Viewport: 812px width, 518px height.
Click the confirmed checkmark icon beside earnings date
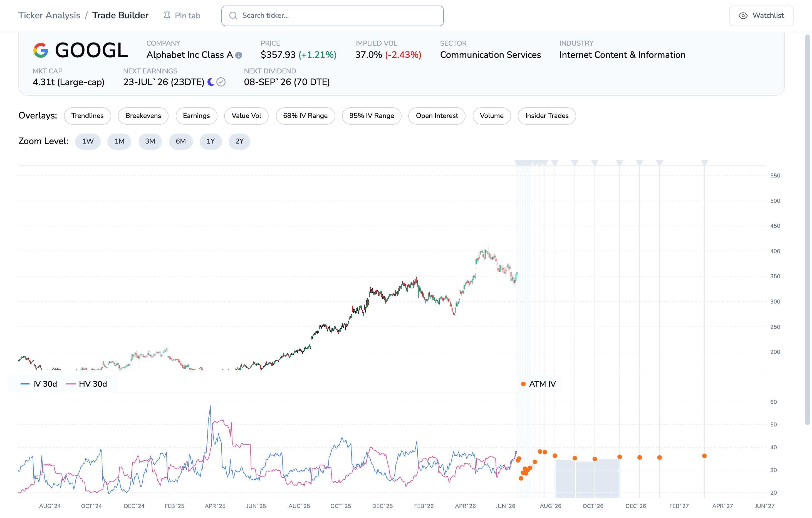click(x=221, y=82)
